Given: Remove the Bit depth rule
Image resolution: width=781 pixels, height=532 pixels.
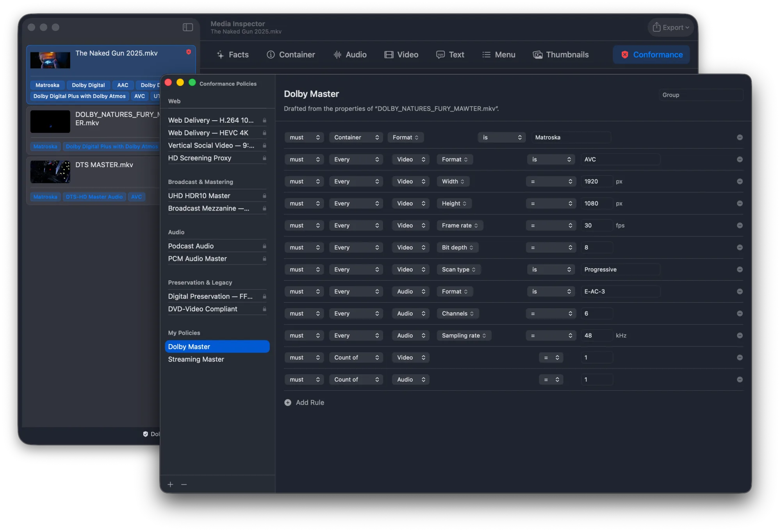Looking at the screenshot, I should 740,248.
